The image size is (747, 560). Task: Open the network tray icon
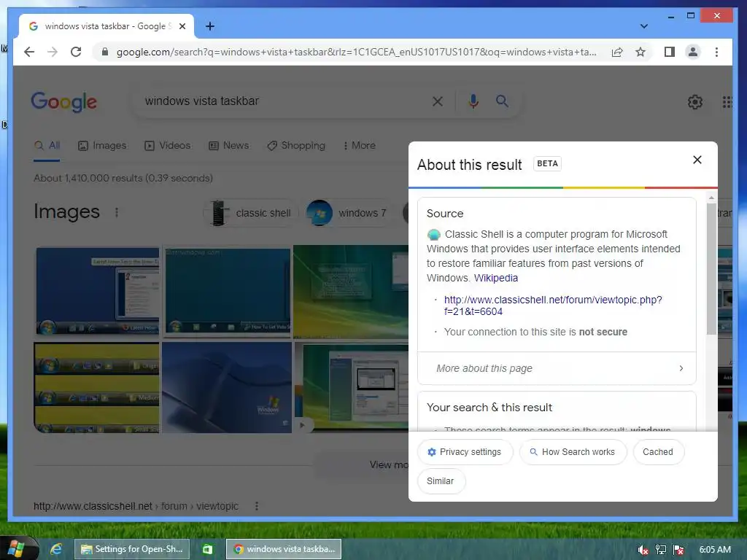tap(660, 550)
